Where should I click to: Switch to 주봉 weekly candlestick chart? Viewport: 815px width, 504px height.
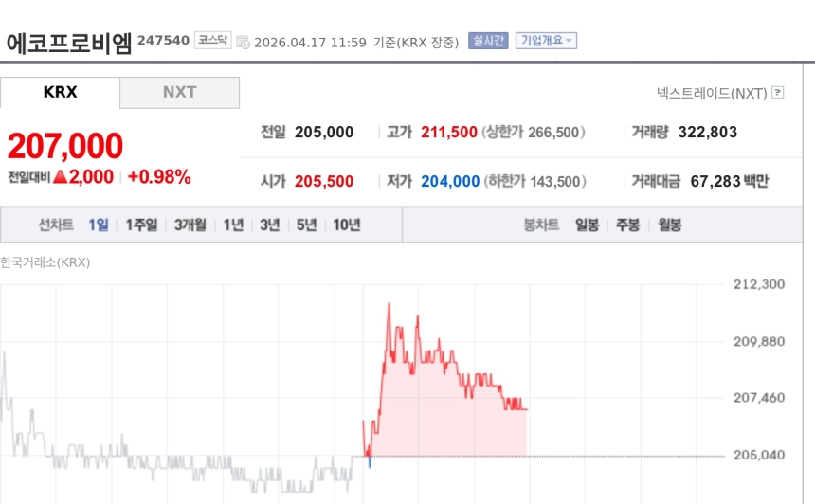pos(628,225)
